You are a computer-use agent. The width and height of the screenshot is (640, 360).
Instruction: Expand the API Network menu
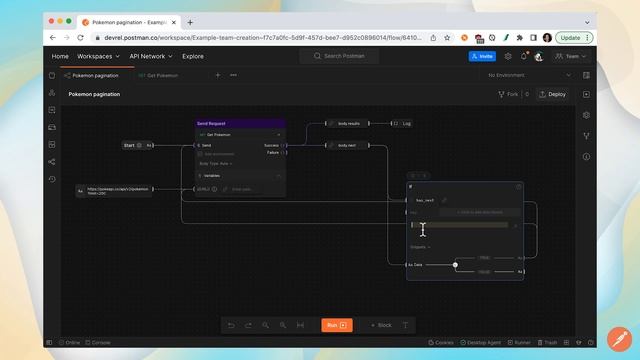pos(151,56)
